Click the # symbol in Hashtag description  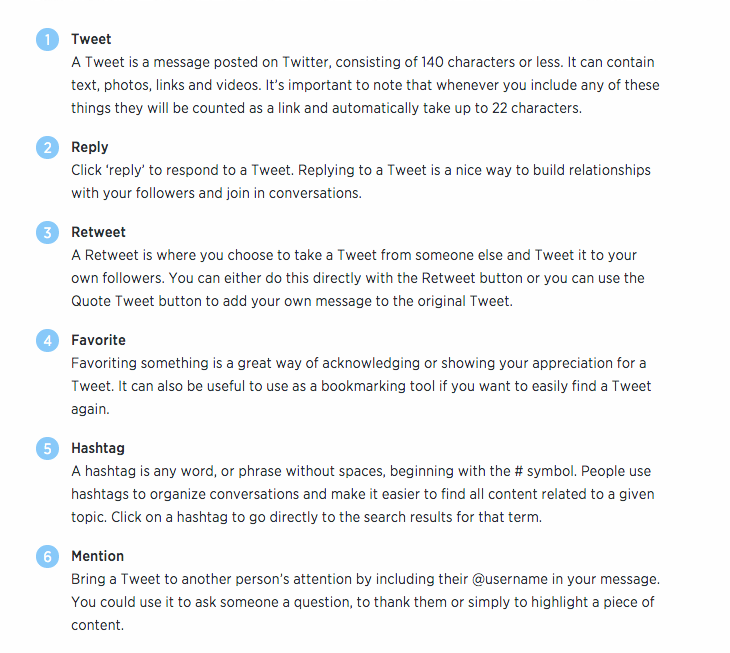tap(519, 471)
